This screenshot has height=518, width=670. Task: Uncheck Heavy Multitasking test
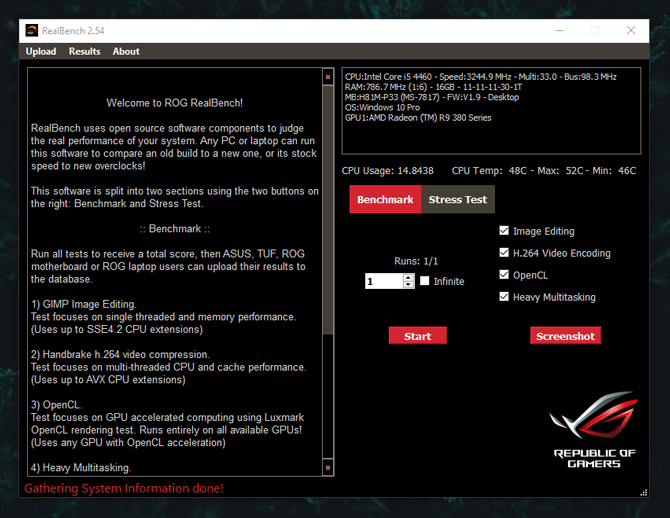coord(504,297)
